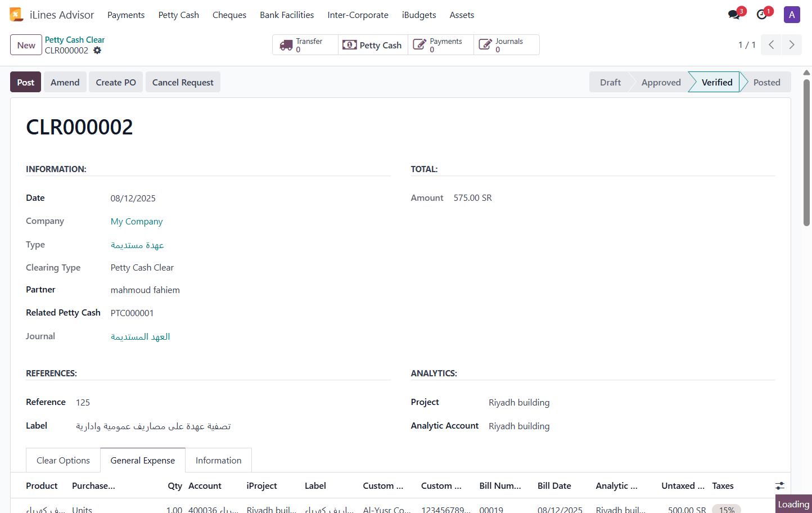Switch to the Clear Options tab
Screen dimensions: 812x513
pos(63,460)
